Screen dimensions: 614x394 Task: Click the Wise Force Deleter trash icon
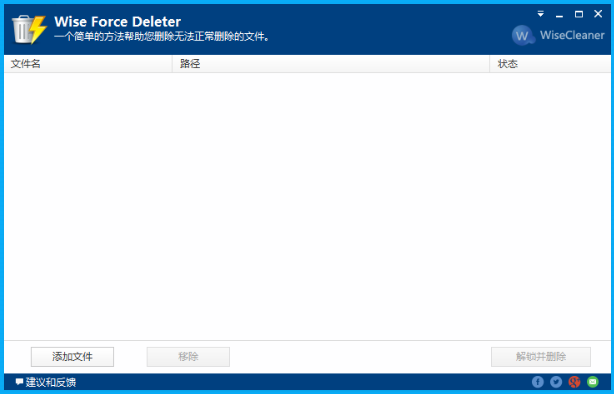click(29, 29)
